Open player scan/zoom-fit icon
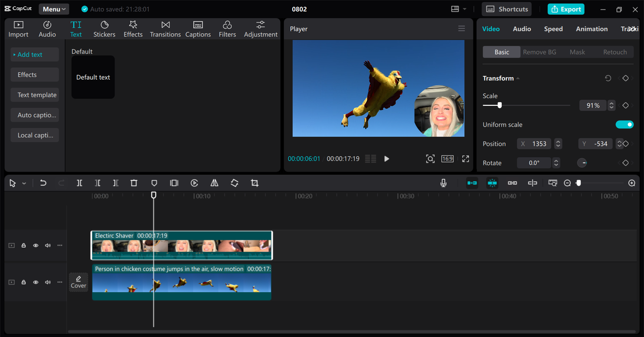Screen dimensions: 644x337 (x=430, y=159)
